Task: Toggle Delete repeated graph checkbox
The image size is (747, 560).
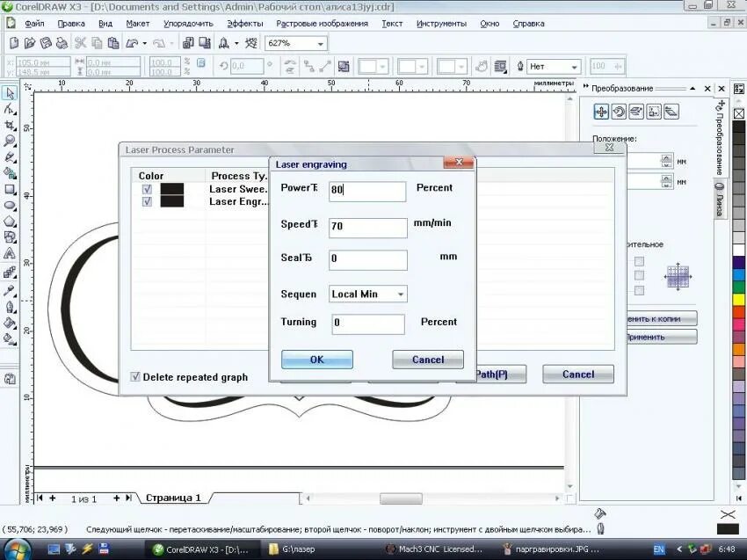Action: pyautogui.click(x=135, y=377)
